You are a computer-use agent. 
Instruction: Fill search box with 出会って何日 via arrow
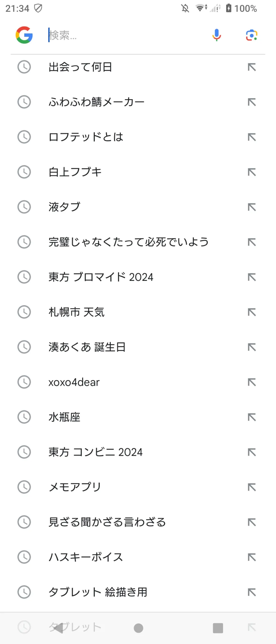point(252,67)
